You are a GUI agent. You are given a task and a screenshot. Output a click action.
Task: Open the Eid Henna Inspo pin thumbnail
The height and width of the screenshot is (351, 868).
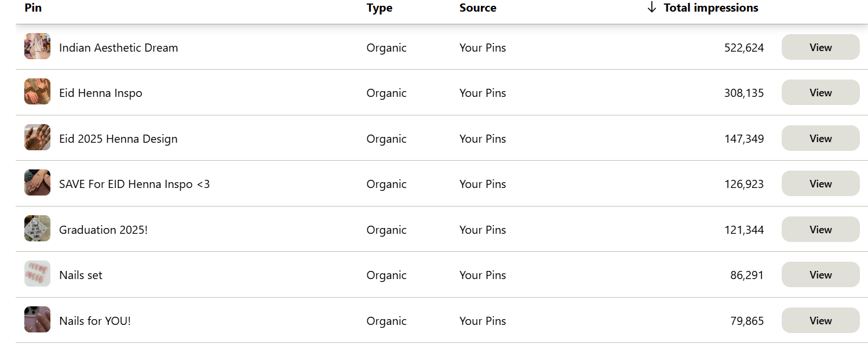pos(37,92)
